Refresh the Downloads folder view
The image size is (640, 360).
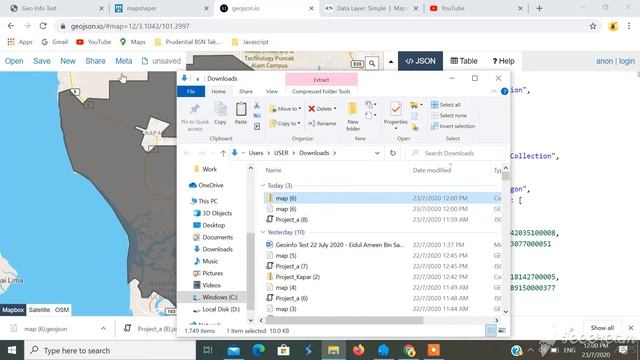[x=393, y=153]
